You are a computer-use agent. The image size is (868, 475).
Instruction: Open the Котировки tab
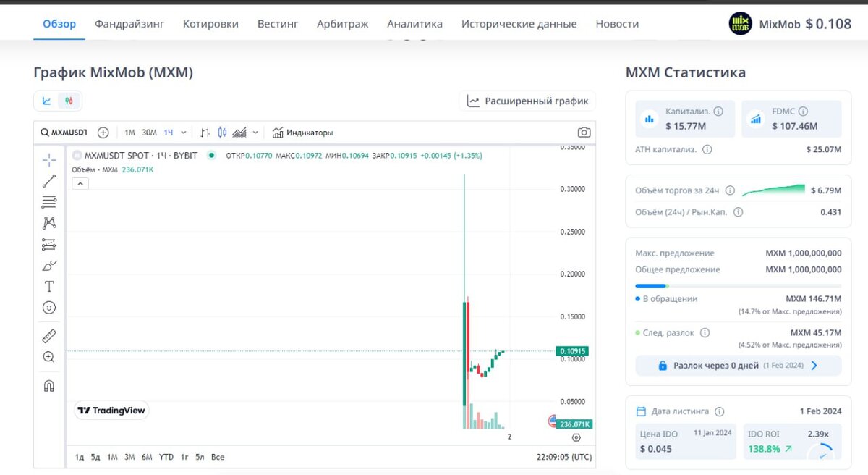point(210,24)
